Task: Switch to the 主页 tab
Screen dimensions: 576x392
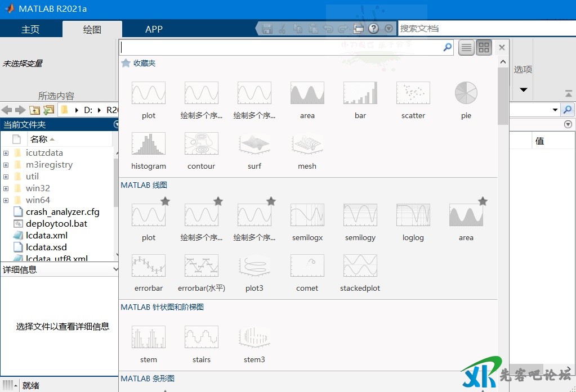Action: [30, 30]
